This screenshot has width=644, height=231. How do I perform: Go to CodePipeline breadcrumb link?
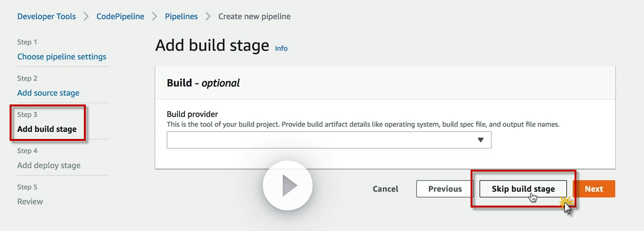click(x=120, y=16)
